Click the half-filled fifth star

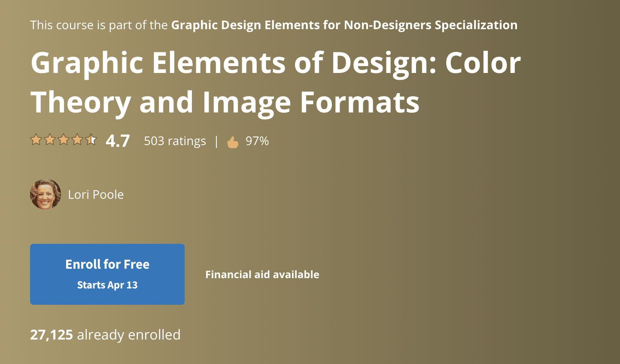91,140
